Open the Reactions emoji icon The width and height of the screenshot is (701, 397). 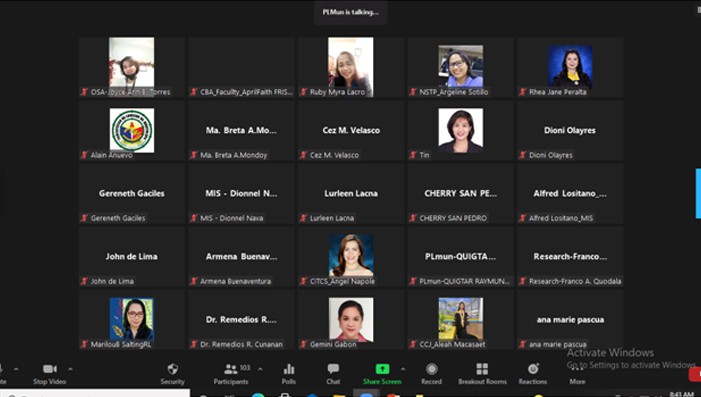[533, 369]
